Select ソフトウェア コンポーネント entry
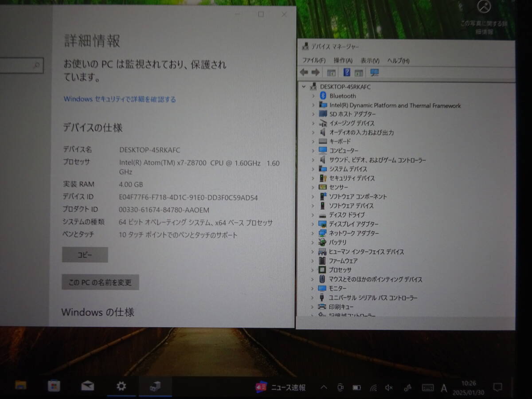Screen dimensions: 532x399 tap(358, 196)
